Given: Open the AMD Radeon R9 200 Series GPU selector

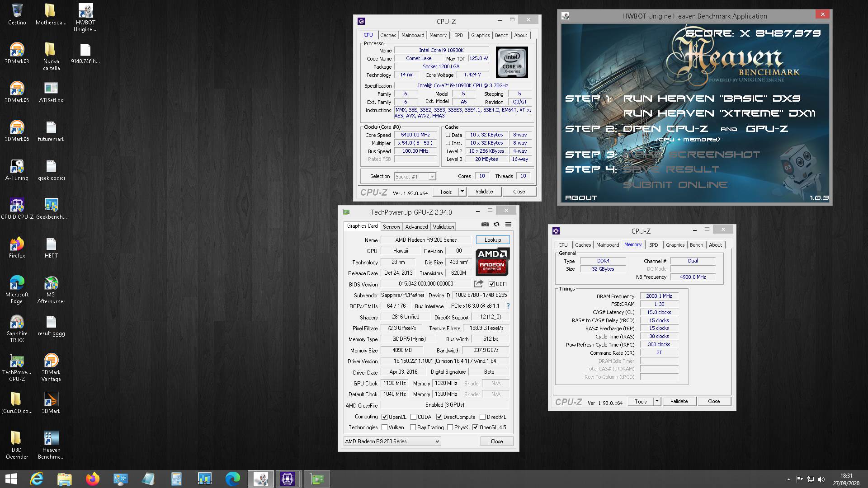Looking at the screenshot, I should 392,441.
